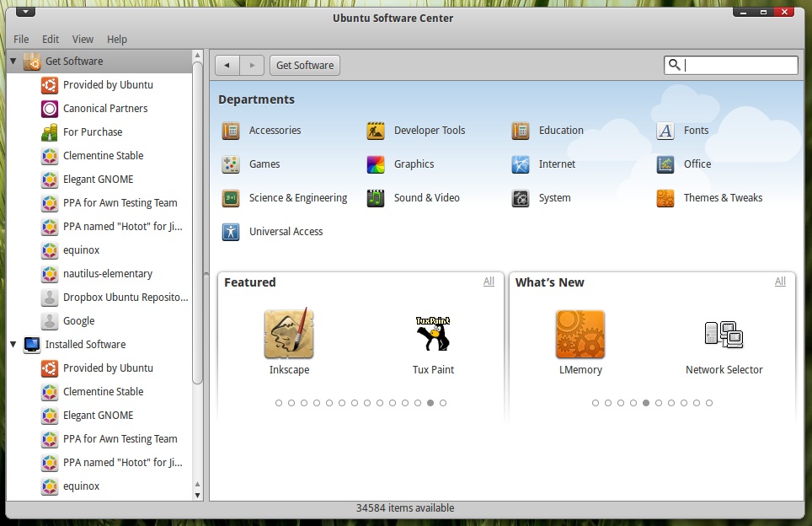
Task: Open the Internet department icon
Action: 521,164
